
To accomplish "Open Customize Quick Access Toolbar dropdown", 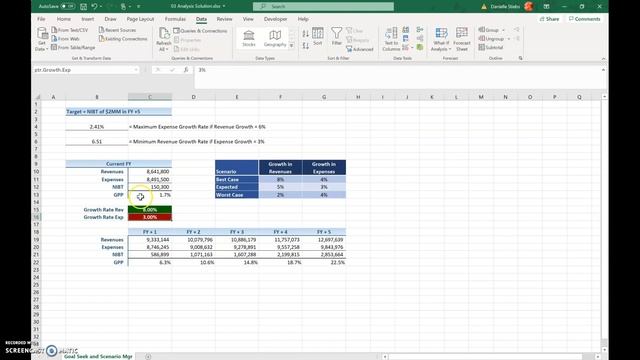I will [139, 7].
